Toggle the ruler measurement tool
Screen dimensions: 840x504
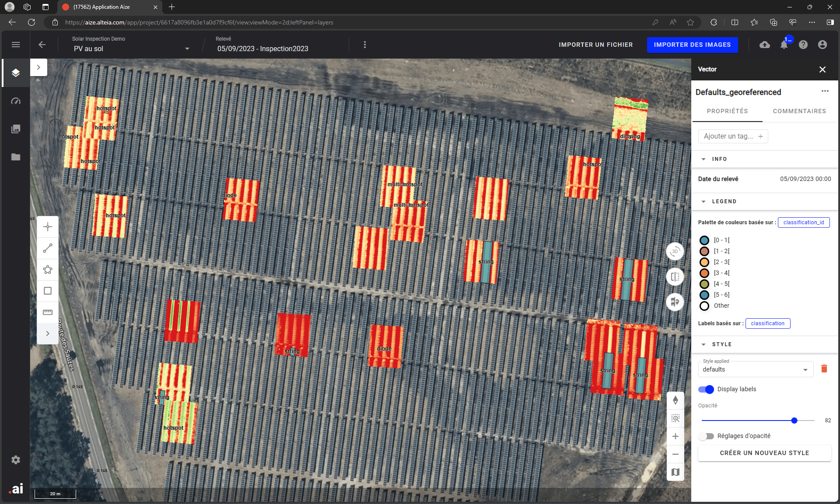pyautogui.click(x=48, y=312)
